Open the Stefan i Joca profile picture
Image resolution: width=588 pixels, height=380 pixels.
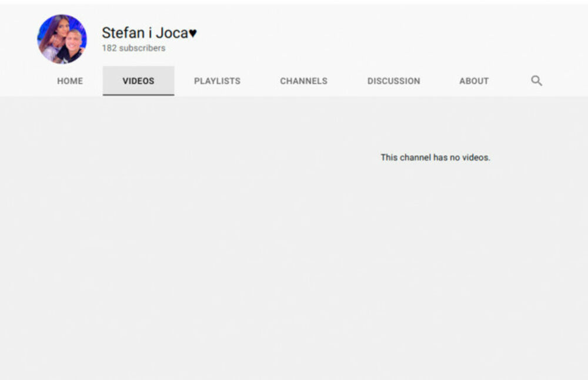(62, 39)
